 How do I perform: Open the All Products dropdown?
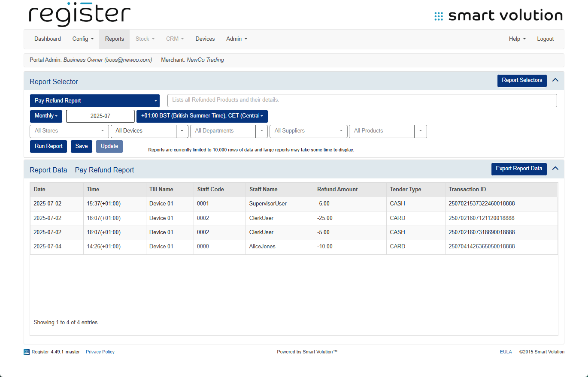pyautogui.click(x=388, y=131)
